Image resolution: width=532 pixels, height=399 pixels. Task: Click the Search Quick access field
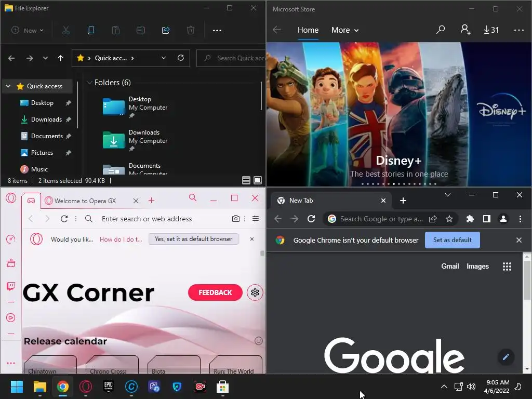tap(231, 58)
